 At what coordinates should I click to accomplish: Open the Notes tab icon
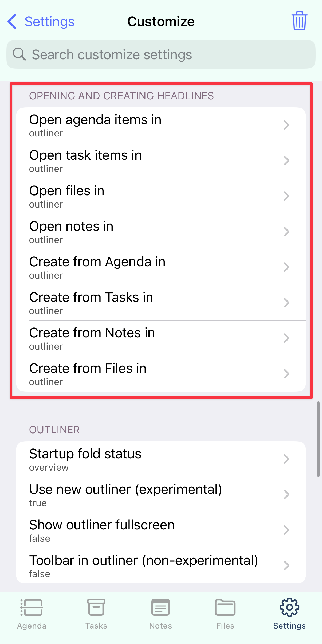coord(160,607)
